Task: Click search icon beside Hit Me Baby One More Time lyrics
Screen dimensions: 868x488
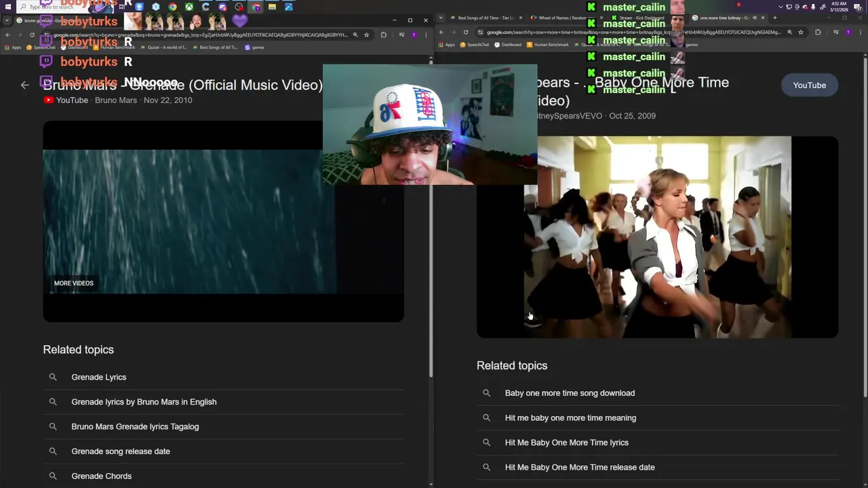Action: pos(486,443)
